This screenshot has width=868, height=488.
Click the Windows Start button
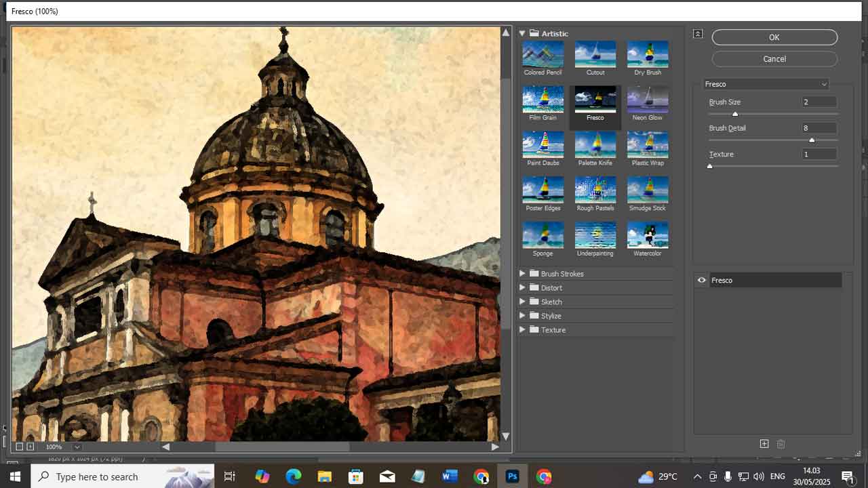tap(15, 476)
